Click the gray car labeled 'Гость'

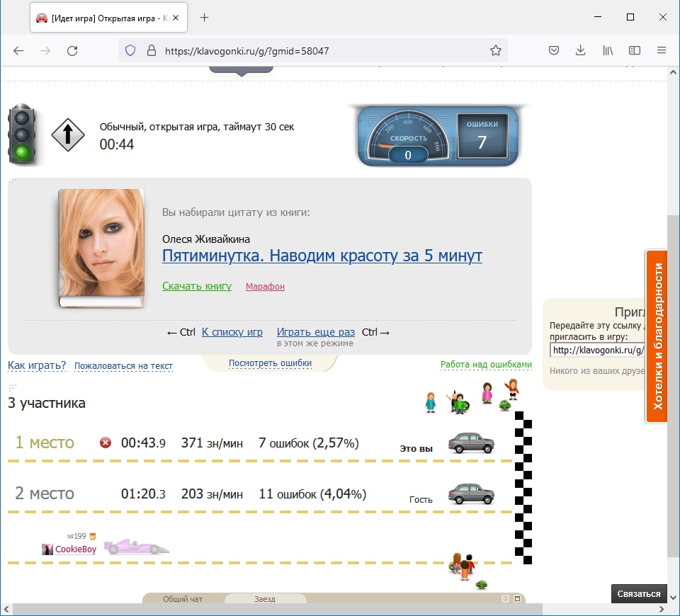coord(472,494)
